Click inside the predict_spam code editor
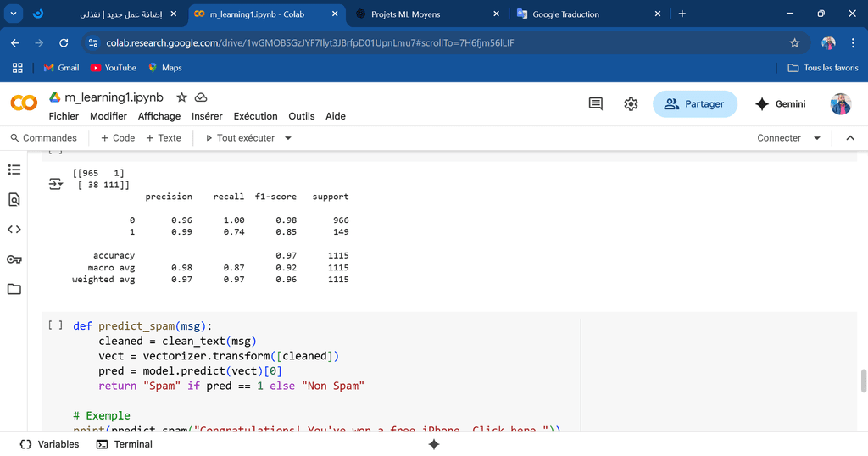The width and height of the screenshot is (868, 456). 326,370
